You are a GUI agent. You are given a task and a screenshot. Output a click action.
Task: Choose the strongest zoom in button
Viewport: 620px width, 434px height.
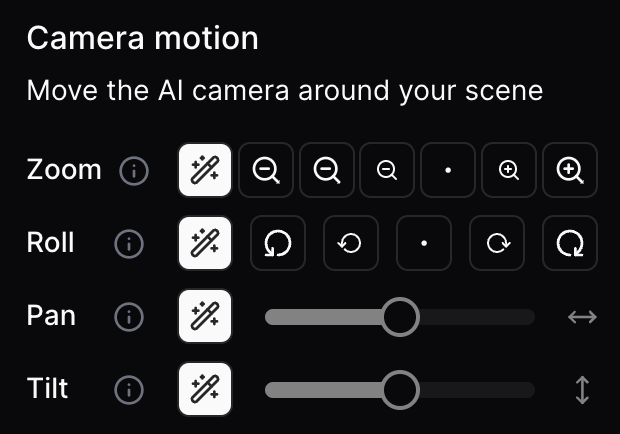[570, 170]
